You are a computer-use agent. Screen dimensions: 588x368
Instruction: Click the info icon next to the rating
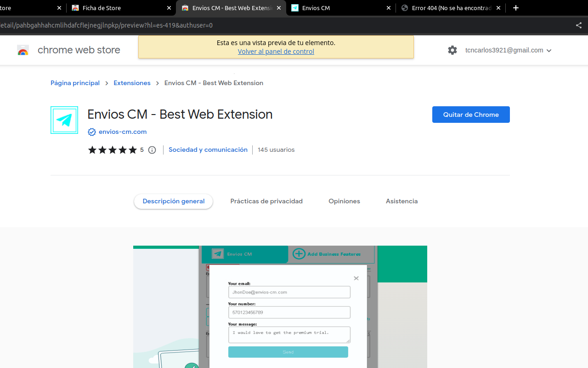coord(152,149)
